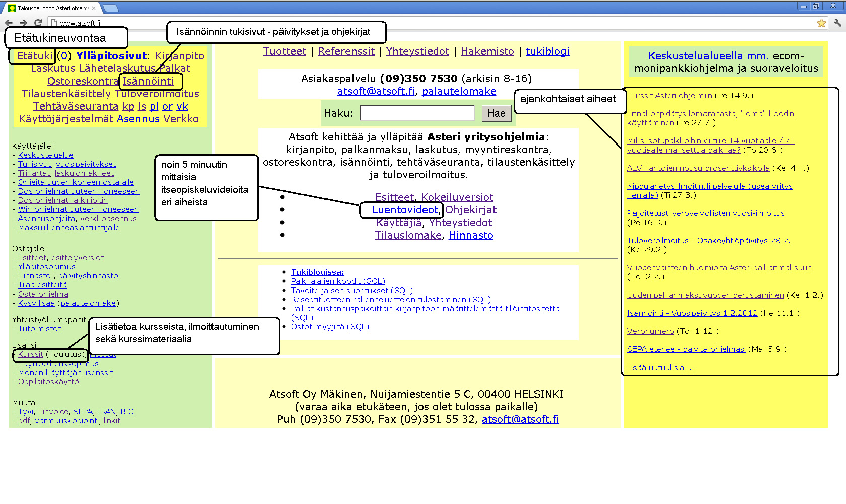Open the Yhteystiedot top menu link
The width and height of the screenshot is (846, 504).
pos(417,51)
